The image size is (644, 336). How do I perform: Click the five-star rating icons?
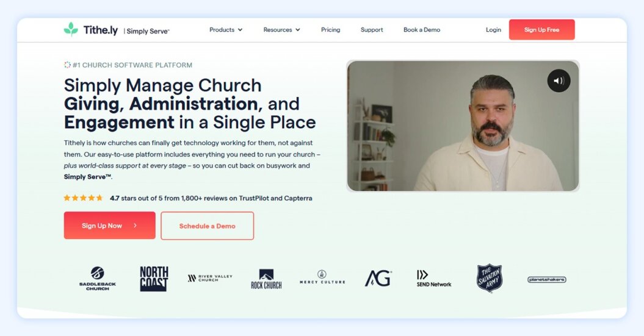coord(84,198)
